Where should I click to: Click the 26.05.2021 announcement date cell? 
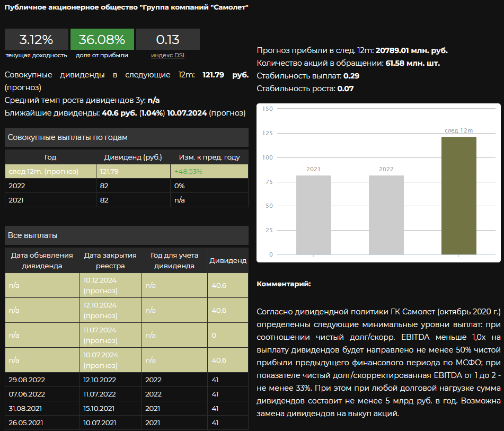pyautogui.click(x=27, y=423)
